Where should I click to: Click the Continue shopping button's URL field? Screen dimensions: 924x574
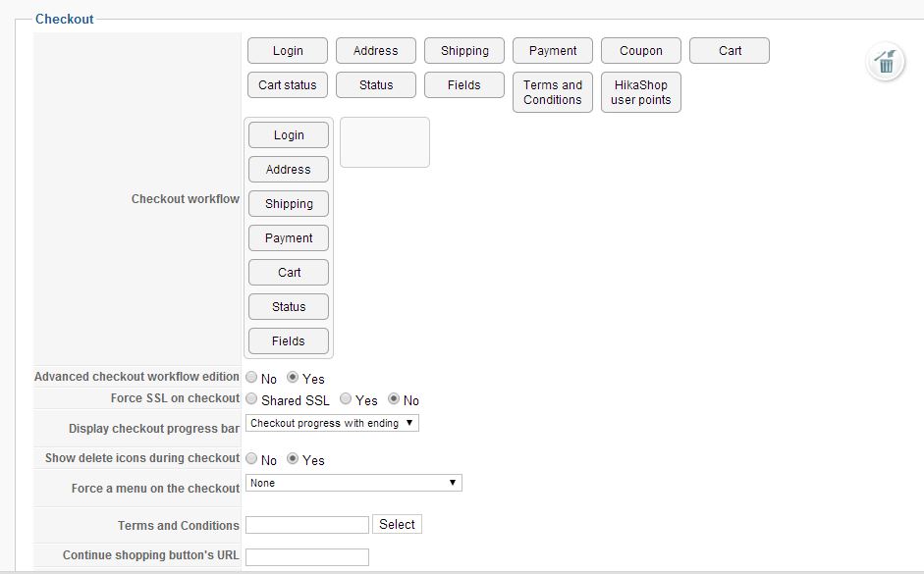click(307, 556)
